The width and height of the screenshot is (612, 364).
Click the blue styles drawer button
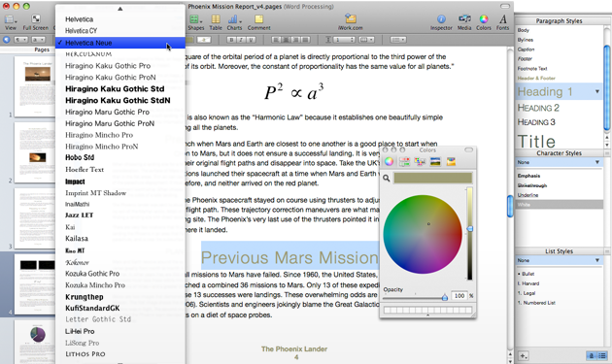[x=6, y=40]
